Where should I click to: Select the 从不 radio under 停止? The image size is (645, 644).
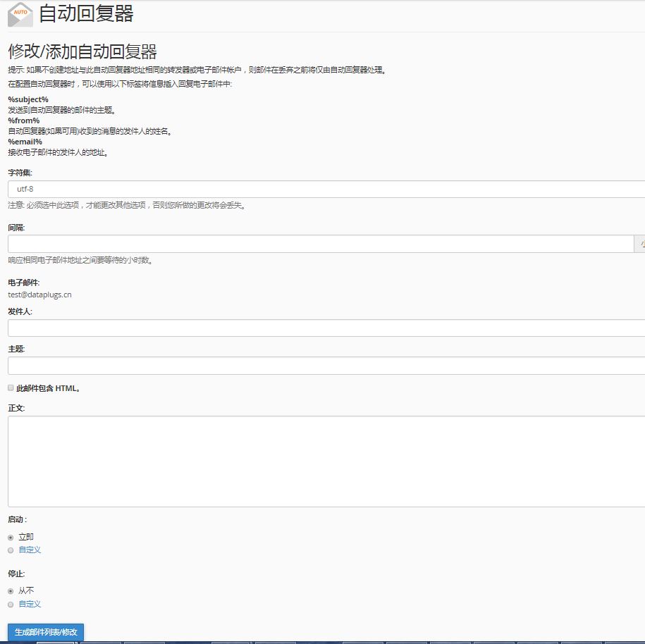11,590
